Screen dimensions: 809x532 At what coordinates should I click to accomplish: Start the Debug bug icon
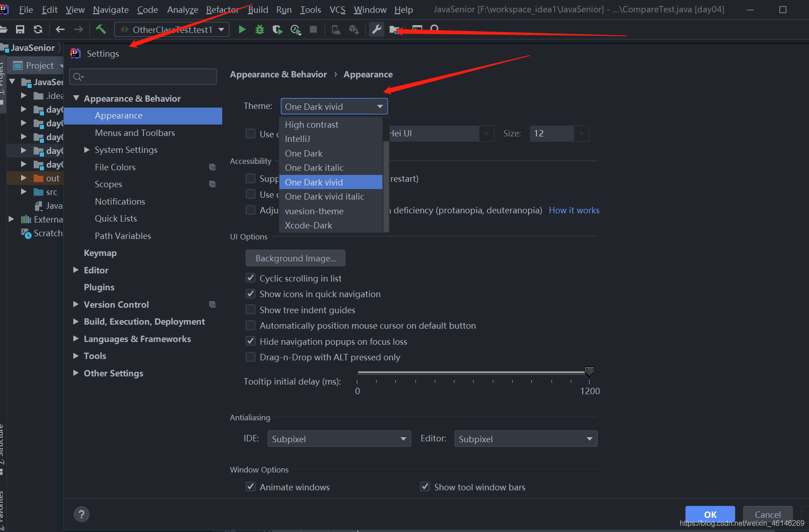(260, 30)
